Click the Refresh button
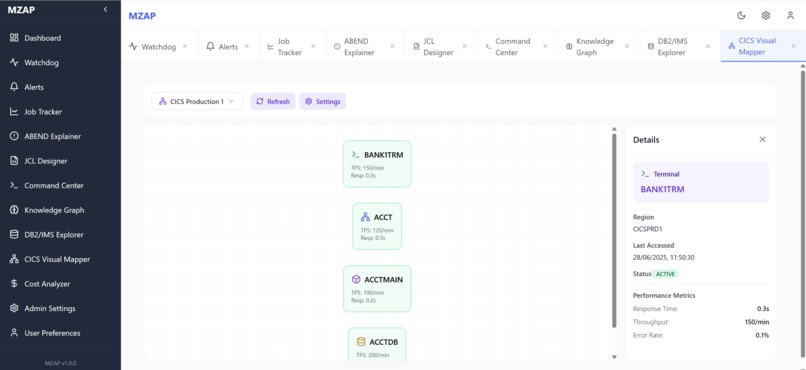806x370 pixels. (273, 101)
